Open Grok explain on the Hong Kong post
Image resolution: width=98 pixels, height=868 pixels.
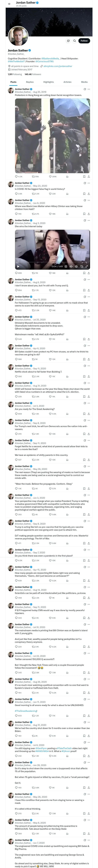pos(84,89)
